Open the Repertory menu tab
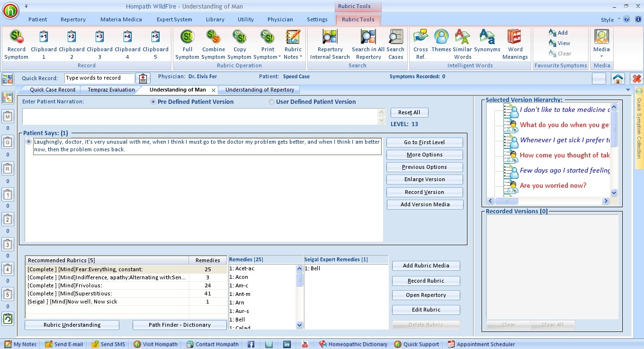 point(73,19)
